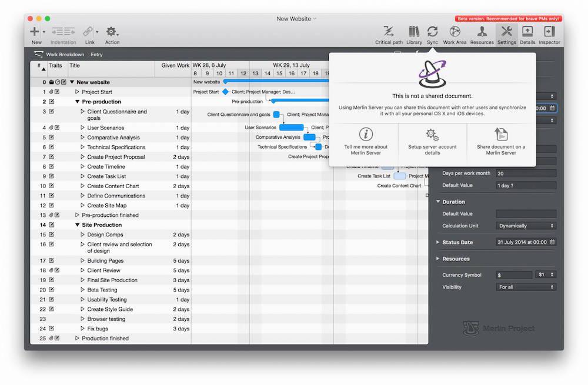Click the Status Date value field
This screenshot has height=385, width=588.
point(522,242)
